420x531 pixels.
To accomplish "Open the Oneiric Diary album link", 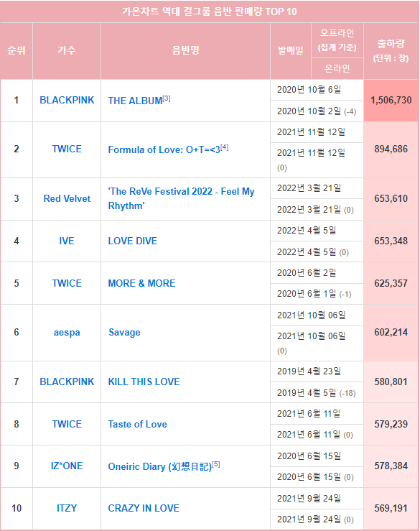I will (159, 466).
